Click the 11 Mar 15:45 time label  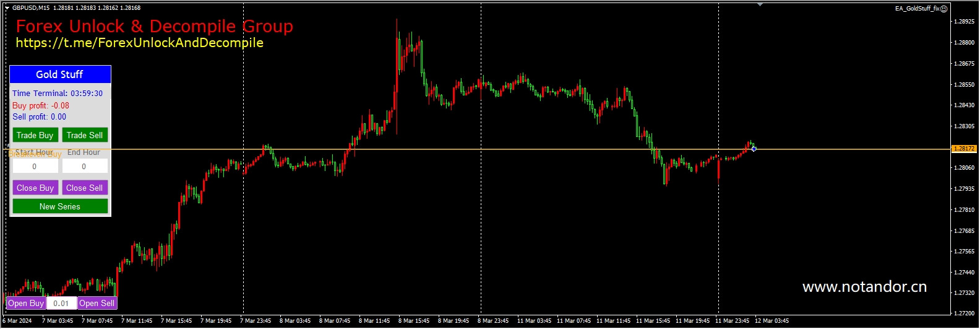click(x=653, y=321)
